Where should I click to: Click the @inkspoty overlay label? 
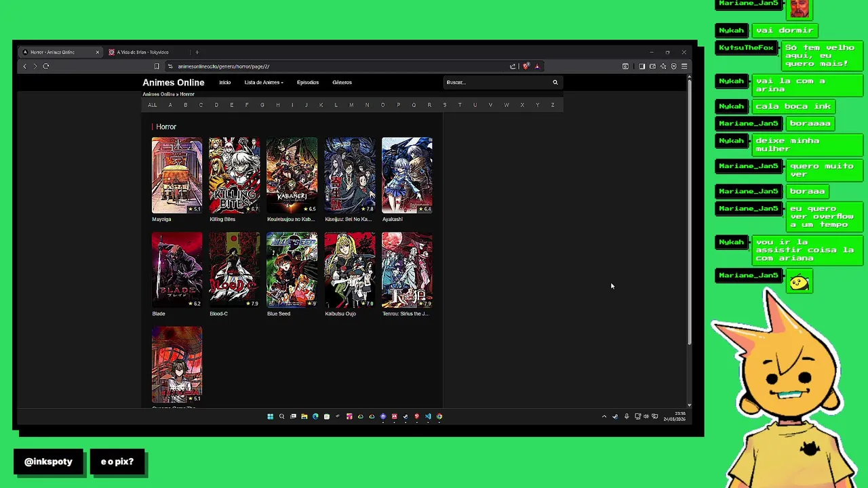(48, 462)
